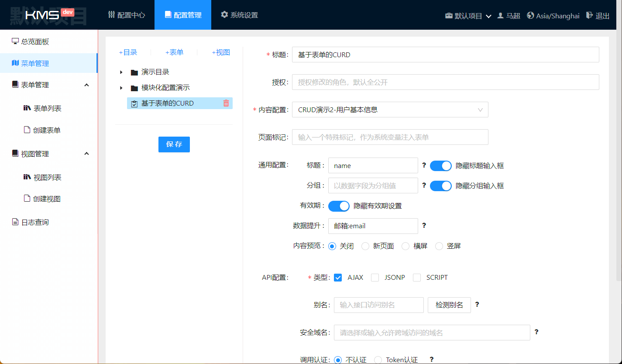Click the help icon beside the 分组 field
622x364 pixels.
(x=424, y=185)
